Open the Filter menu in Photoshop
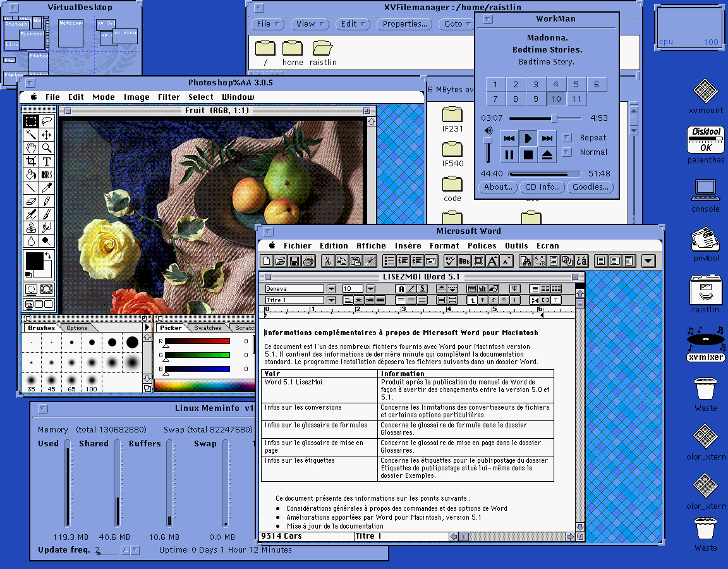The width and height of the screenshot is (728, 569). pyautogui.click(x=169, y=97)
